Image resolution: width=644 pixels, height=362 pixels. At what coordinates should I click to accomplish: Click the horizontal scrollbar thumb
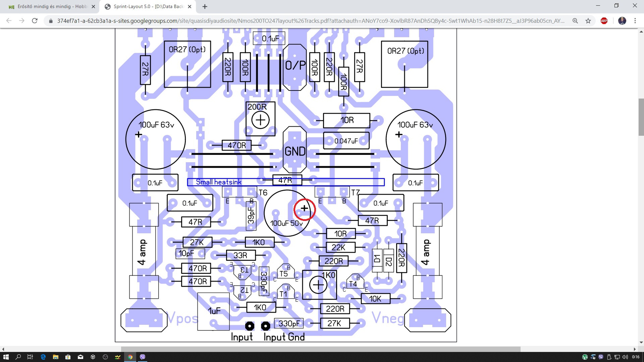click(320, 349)
